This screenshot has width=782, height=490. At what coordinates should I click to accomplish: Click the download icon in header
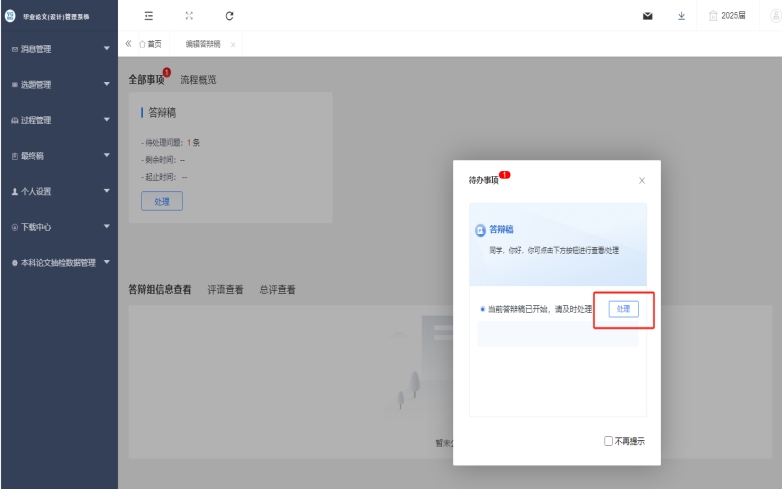tap(681, 16)
